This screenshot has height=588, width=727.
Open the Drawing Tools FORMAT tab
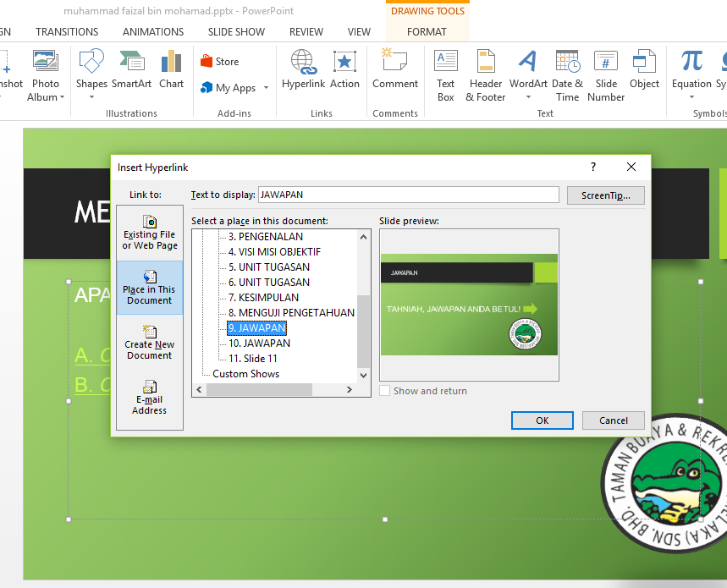(x=427, y=32)
